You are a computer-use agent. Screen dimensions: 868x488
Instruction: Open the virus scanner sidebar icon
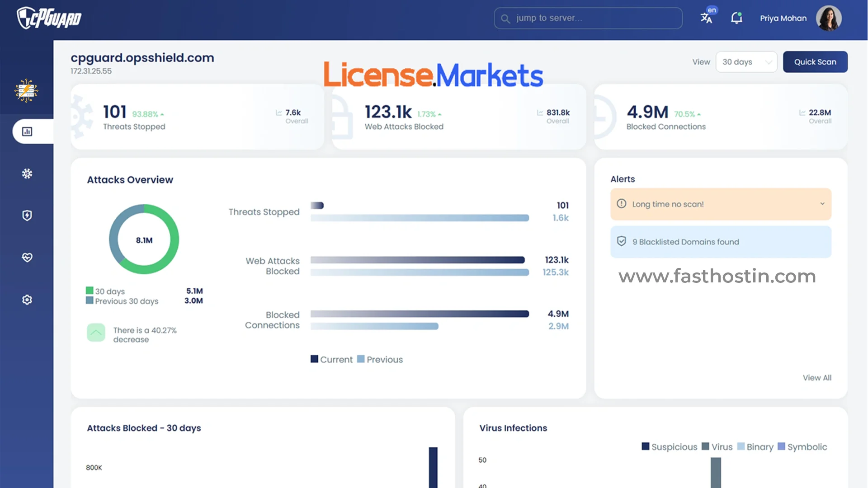point(27,174)
